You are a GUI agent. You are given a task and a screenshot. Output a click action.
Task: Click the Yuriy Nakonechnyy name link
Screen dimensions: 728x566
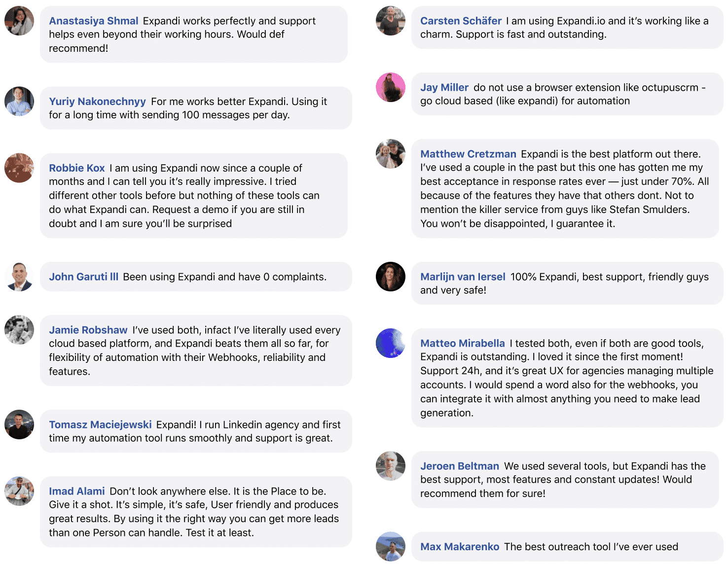[x=97, y=101]
